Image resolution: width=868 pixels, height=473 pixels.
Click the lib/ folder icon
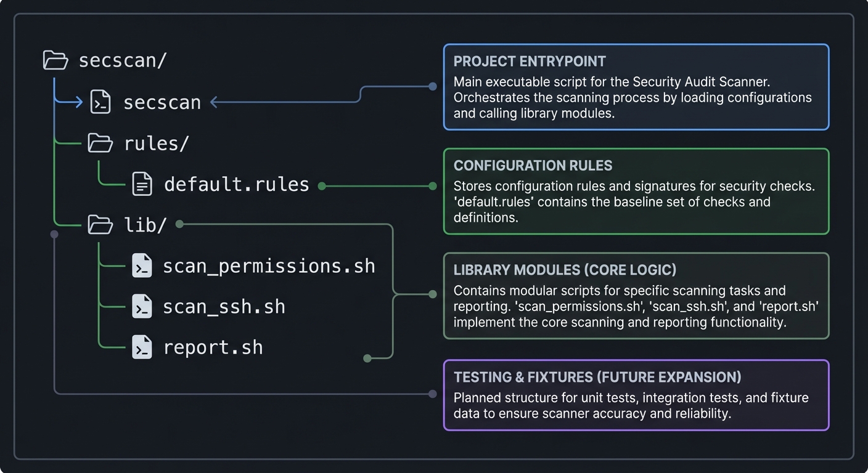pyautogui.click(x=101, y=225)
